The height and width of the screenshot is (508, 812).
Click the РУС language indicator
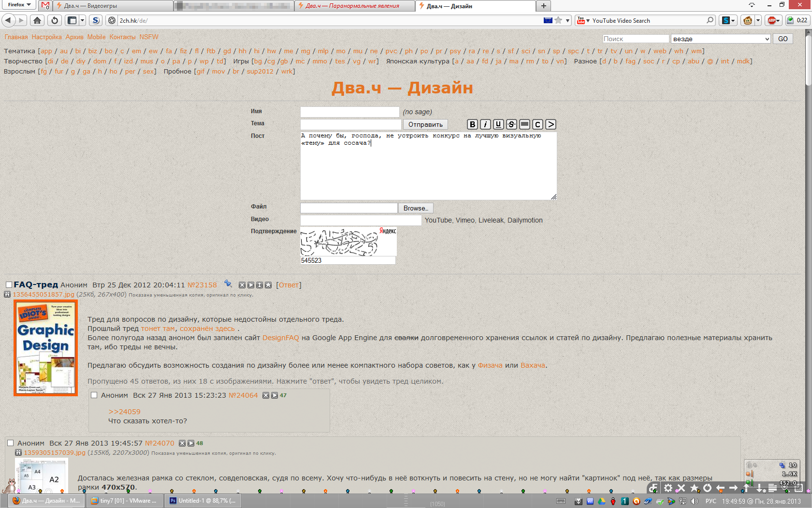click(711, 501)
